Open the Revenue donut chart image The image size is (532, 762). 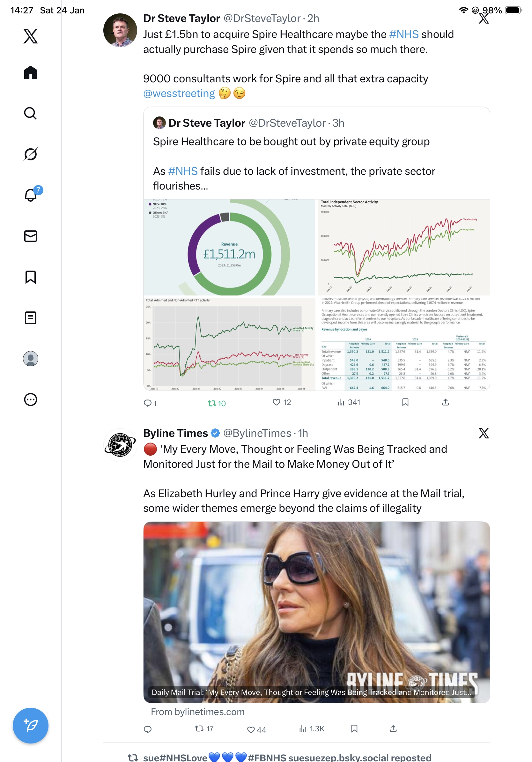tap(229, 247)
